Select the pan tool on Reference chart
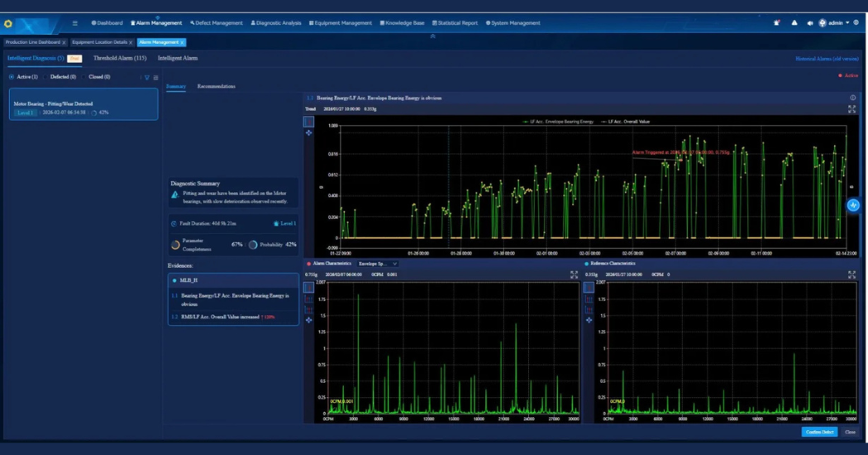This screenshot has width=868, height=455. tap(589, 320)
